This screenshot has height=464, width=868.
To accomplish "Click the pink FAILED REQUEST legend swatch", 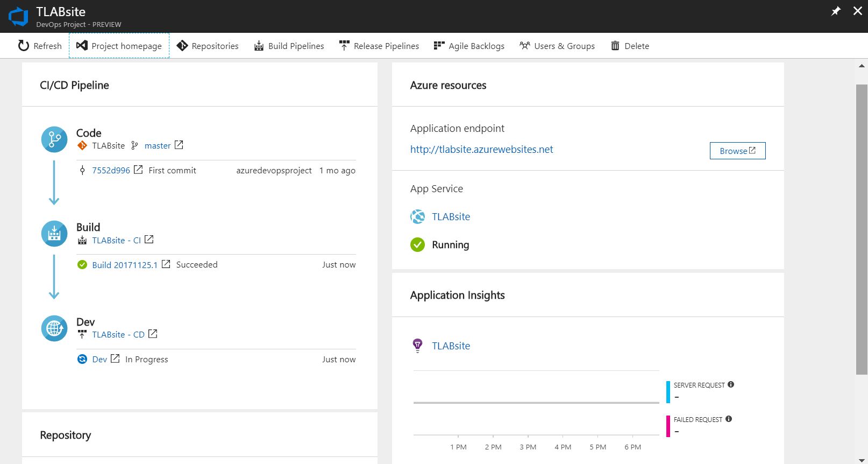I will tap(668, 426).
